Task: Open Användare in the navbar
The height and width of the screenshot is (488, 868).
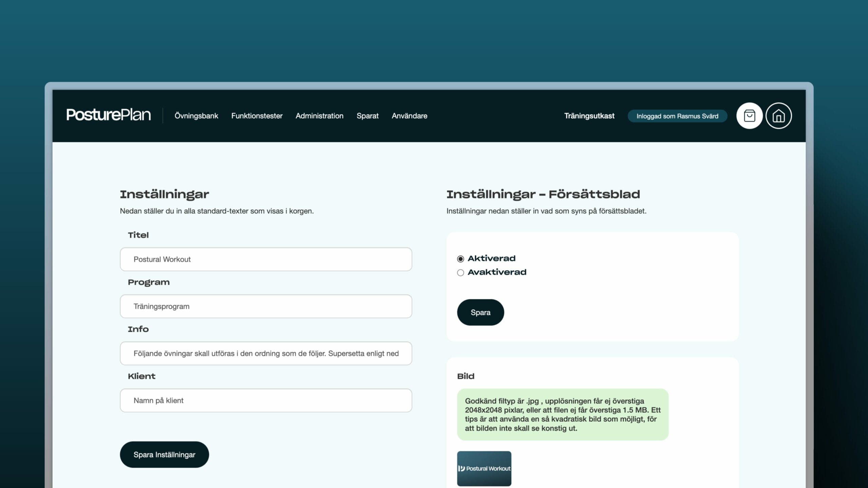Action: point(409,116)
